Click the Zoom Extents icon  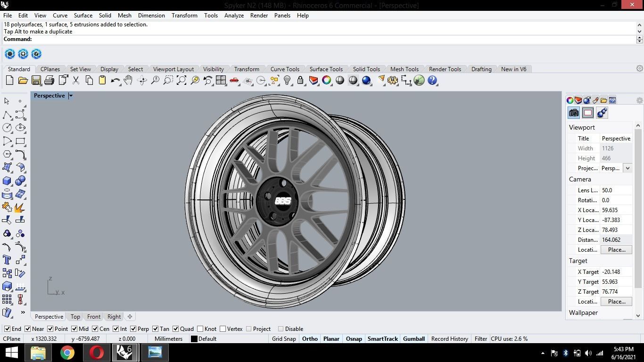pyautogui.click(x=181, y=81)
